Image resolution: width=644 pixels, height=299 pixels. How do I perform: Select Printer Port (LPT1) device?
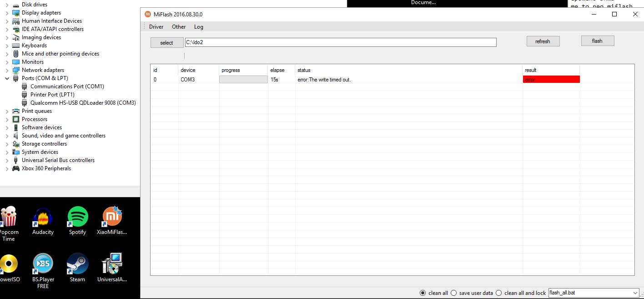[52, 95]
